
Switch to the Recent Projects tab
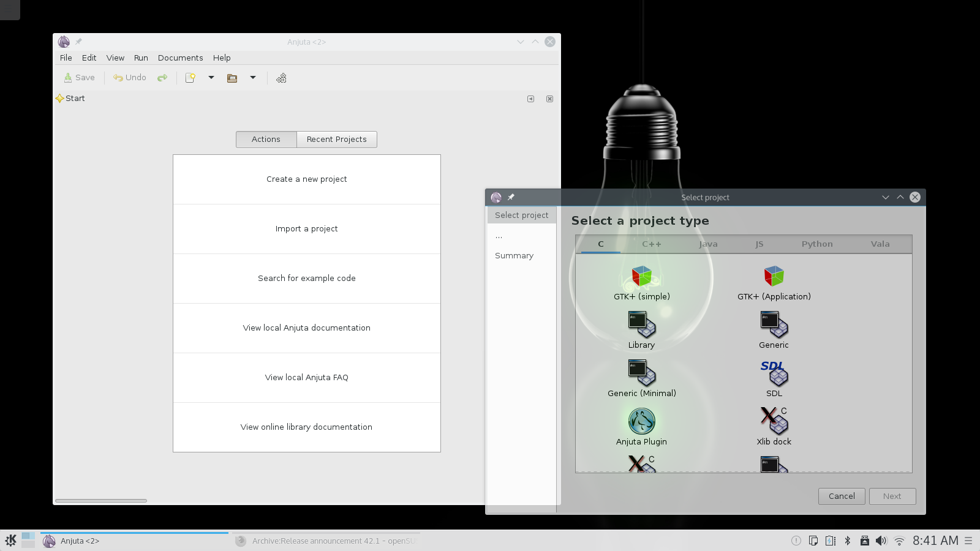337,140
